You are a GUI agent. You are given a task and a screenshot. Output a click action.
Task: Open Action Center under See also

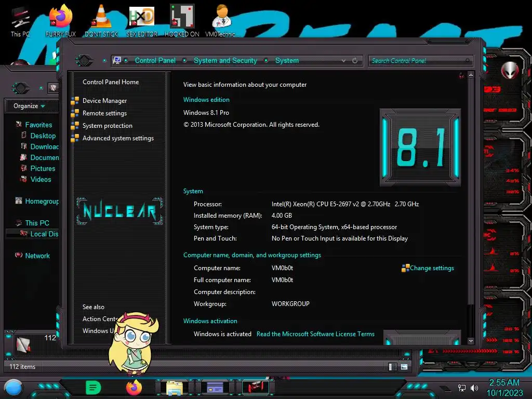point(100,319)
